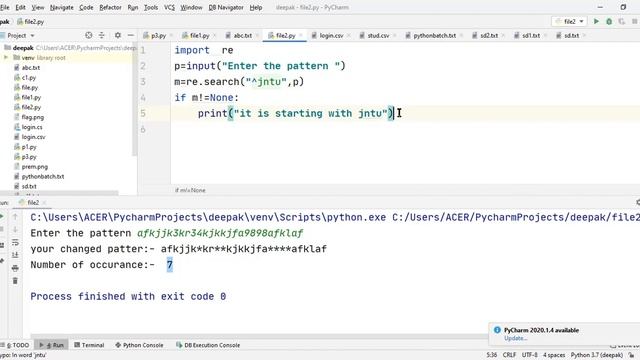Open run configuration dropdown file2
Screen dimensions: 640x360
point(569,21)
